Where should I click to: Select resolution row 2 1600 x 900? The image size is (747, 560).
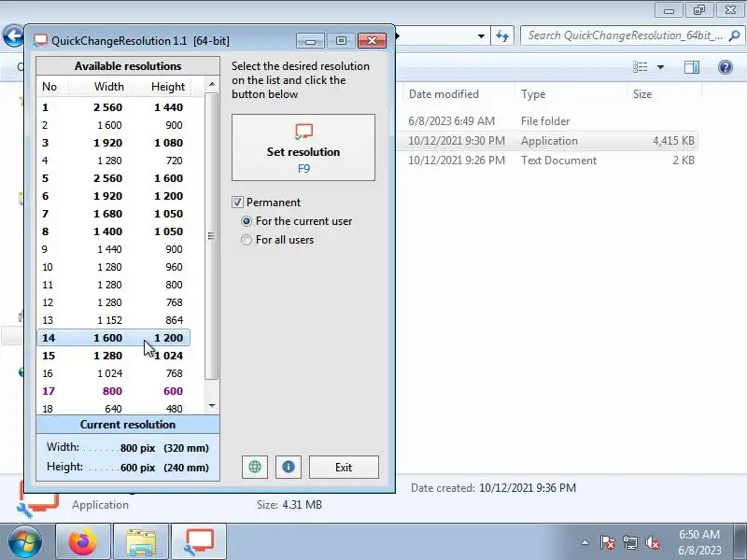(113, 125)
